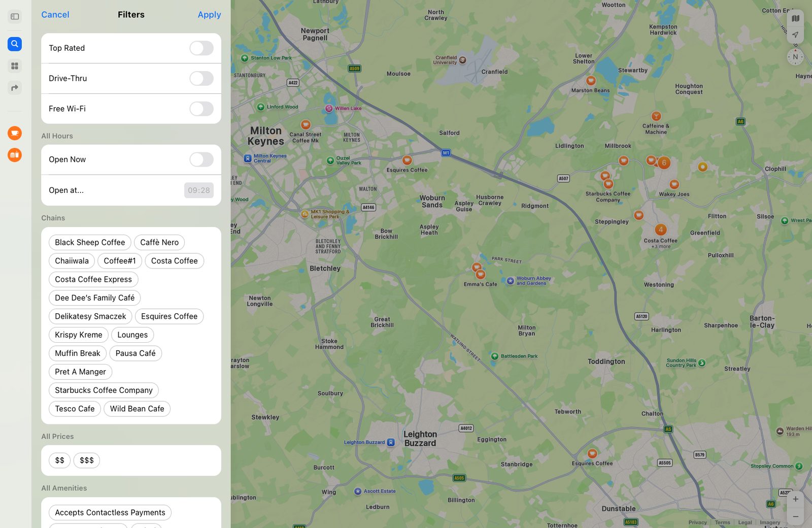Image resolution: width=812 pixels, height=528 pixels.
Task: Select Delikatesy Smaczek chain chip
Action: [90, 316]
